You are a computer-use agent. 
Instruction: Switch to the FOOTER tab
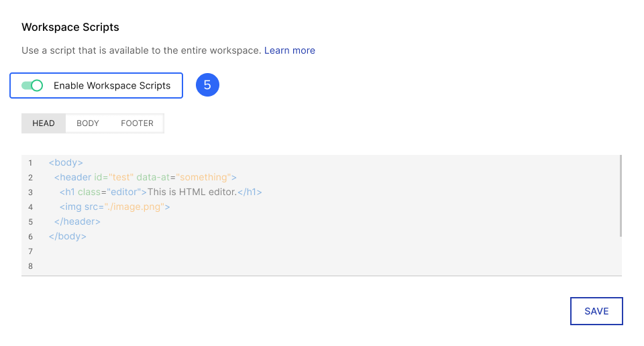[137, 123]
